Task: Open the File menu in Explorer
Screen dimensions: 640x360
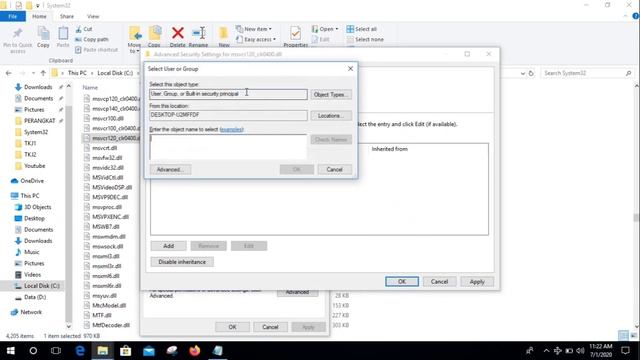Action: 13,16
